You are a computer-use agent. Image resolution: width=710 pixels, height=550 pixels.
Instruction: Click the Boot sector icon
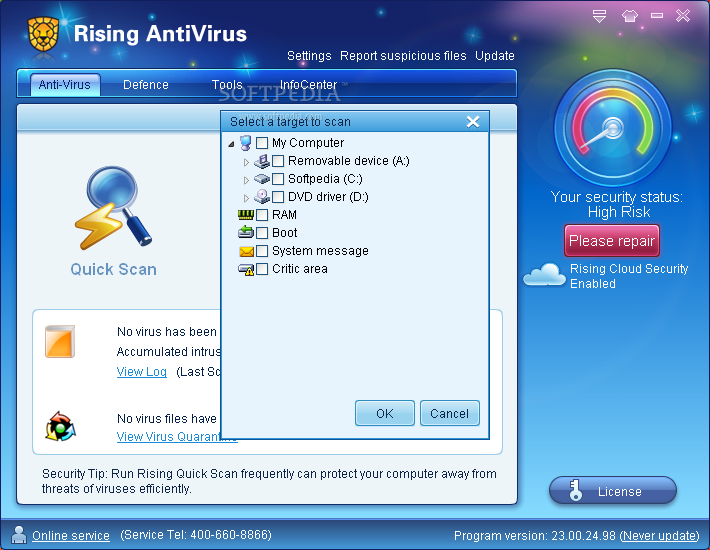245,233
